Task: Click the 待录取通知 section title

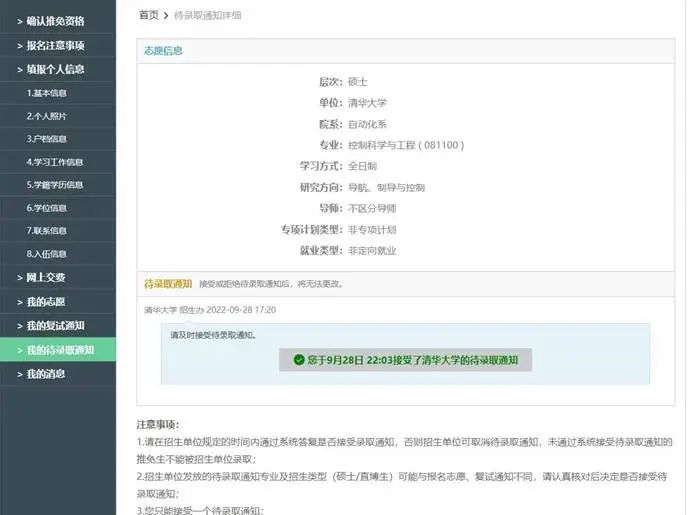Action: pos(168,284)
